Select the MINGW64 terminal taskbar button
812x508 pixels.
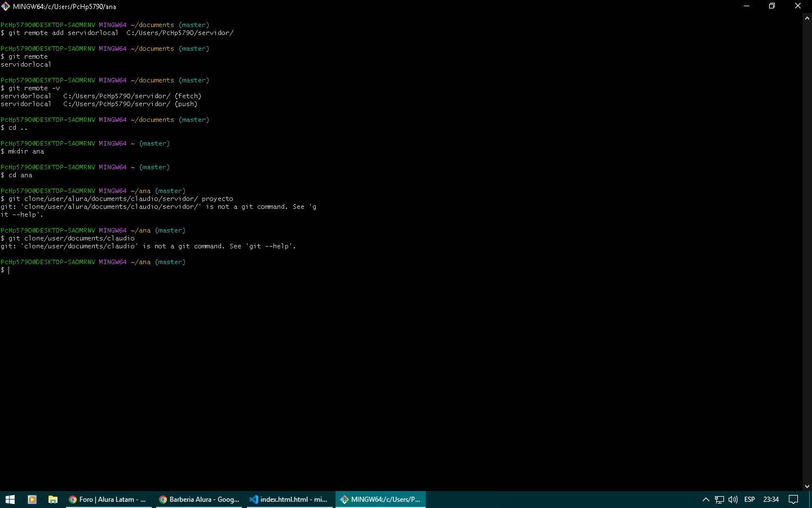click(x=381, y=500)
